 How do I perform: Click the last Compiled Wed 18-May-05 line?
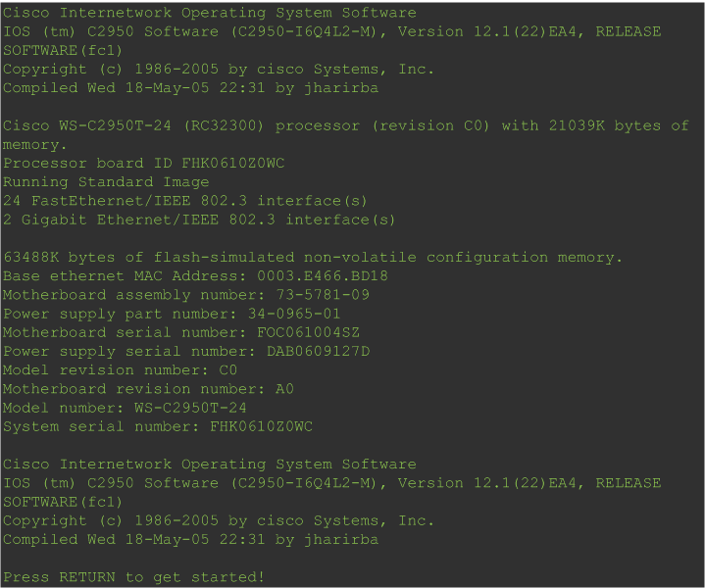(190, 539)
